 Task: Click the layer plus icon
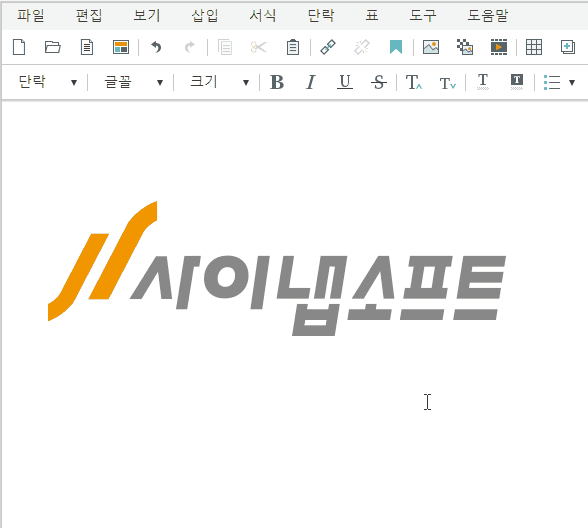[568, 47]
